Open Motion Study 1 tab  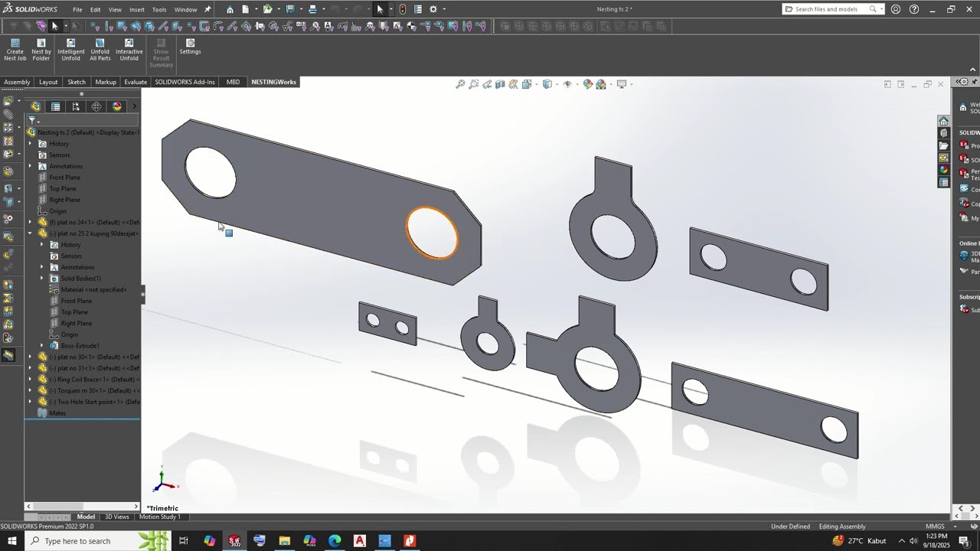click(x=159, y=517)
